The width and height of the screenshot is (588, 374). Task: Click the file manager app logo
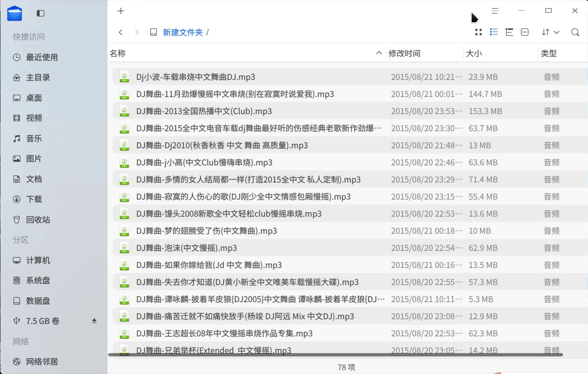pyautogui.click(x=15, y=13)
